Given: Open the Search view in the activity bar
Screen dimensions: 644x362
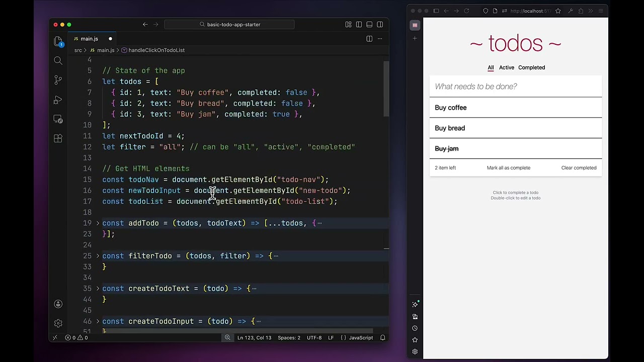Looking at the screenshot, I should 58,61.
